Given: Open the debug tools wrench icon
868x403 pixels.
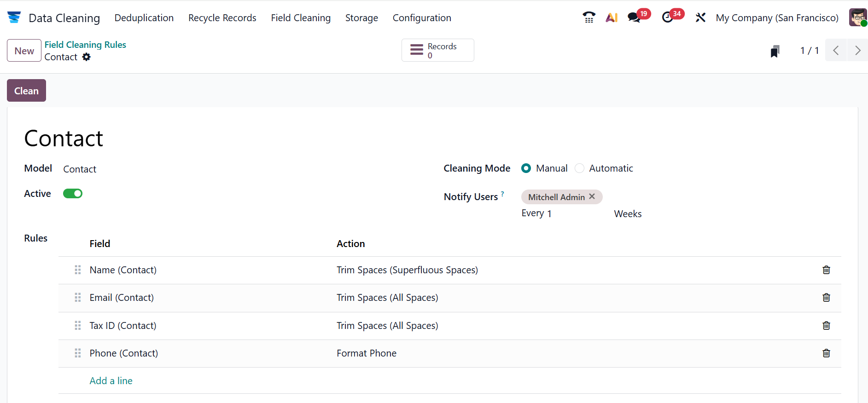Looking at the screenshot, I should point(700,17).
